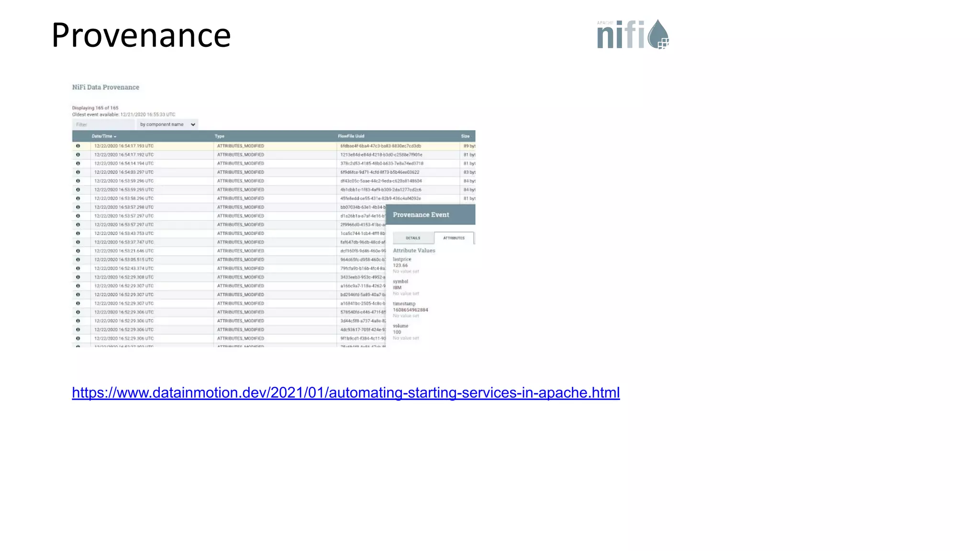
Task: Show event info for 16:53:21.646 UTC row
Action: point(78,251)
